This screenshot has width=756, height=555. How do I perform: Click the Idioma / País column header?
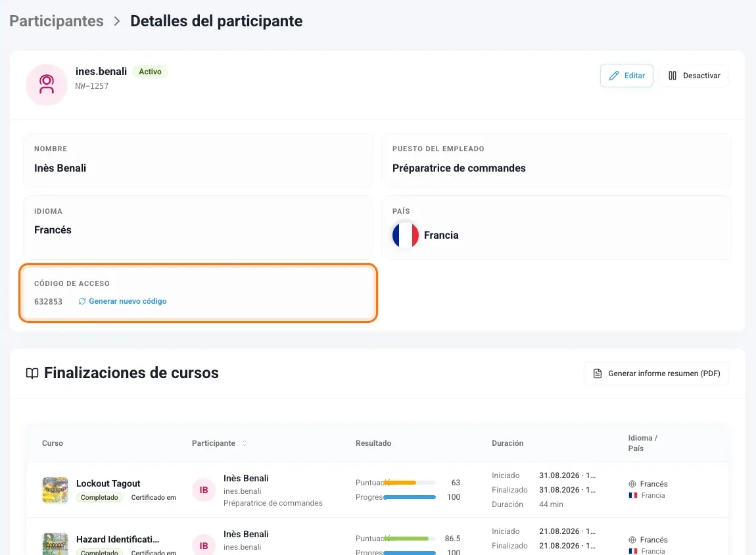point(642,443)
